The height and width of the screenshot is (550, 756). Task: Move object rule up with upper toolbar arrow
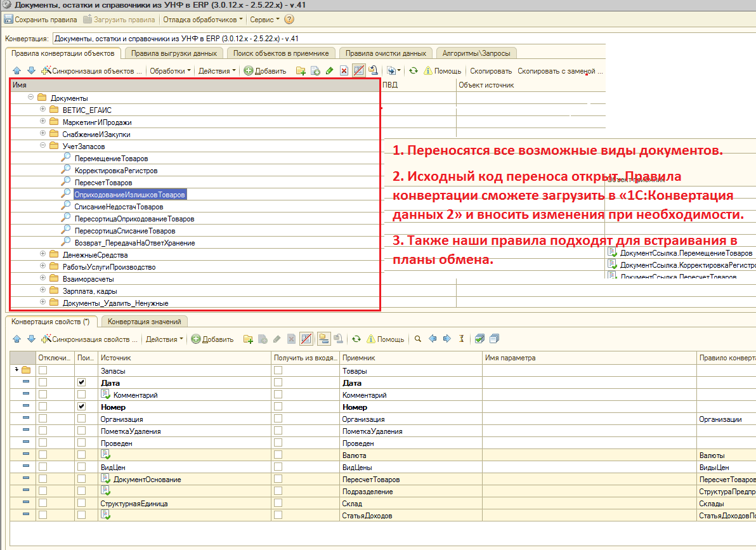tap(17, 70)
